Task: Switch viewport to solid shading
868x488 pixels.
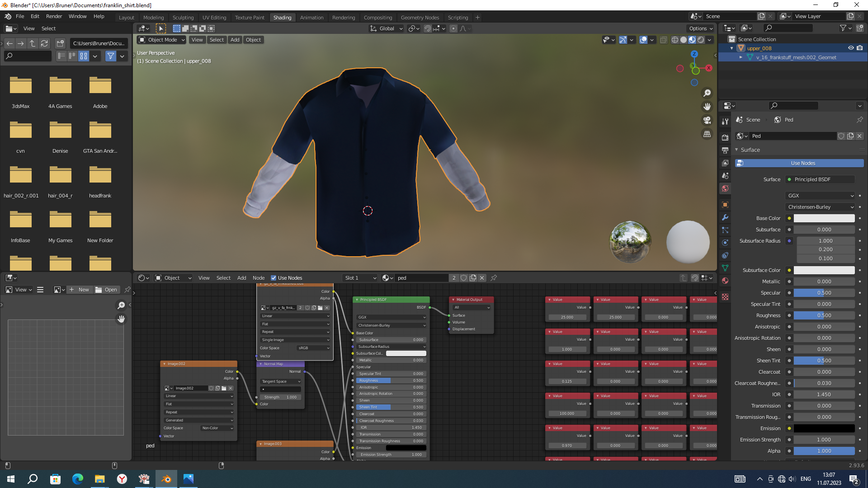Action: [684, 40]
